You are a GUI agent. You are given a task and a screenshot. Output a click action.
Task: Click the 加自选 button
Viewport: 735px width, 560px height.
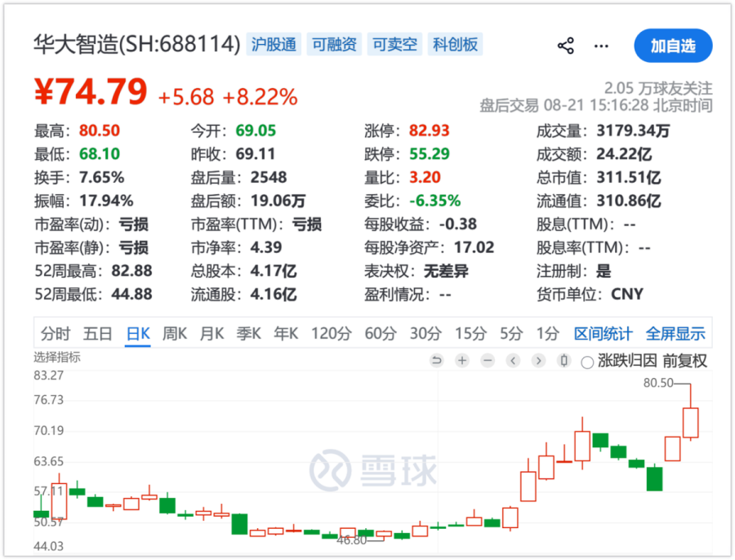coord(673,46)
